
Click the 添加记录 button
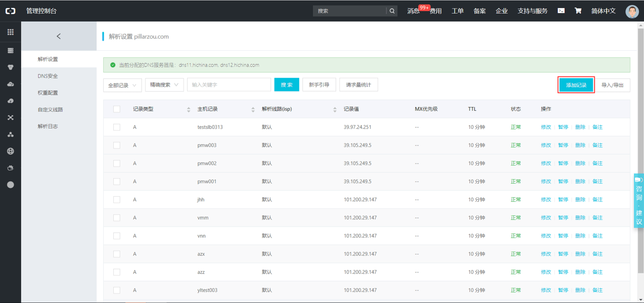tap(577, 85)
